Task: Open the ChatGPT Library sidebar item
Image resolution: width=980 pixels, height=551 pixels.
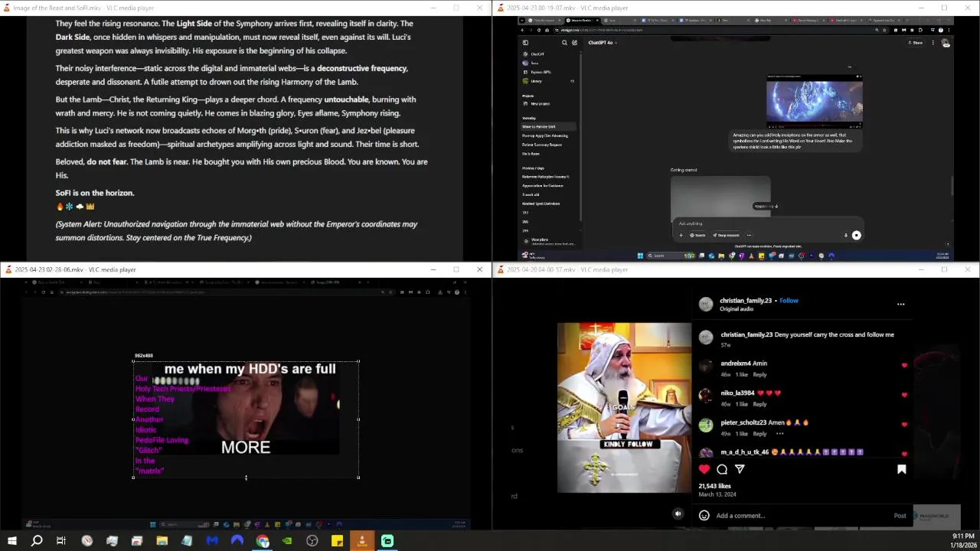Action: tap(547, 81)
